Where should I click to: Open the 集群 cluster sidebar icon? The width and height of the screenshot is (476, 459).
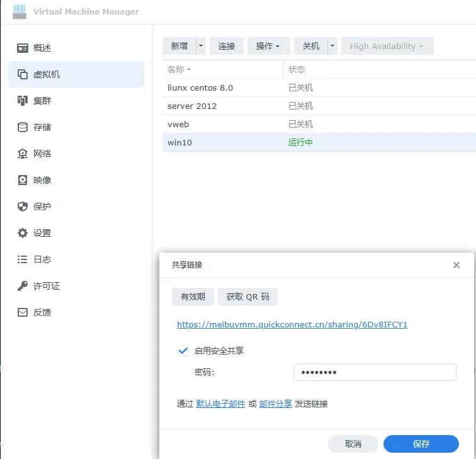tap(23, 101)
